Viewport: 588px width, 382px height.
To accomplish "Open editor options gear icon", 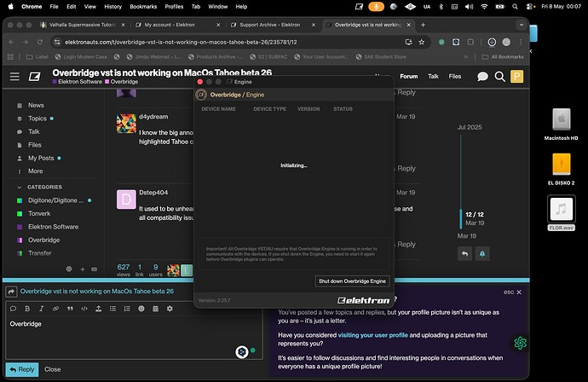I will pos(170,309).
